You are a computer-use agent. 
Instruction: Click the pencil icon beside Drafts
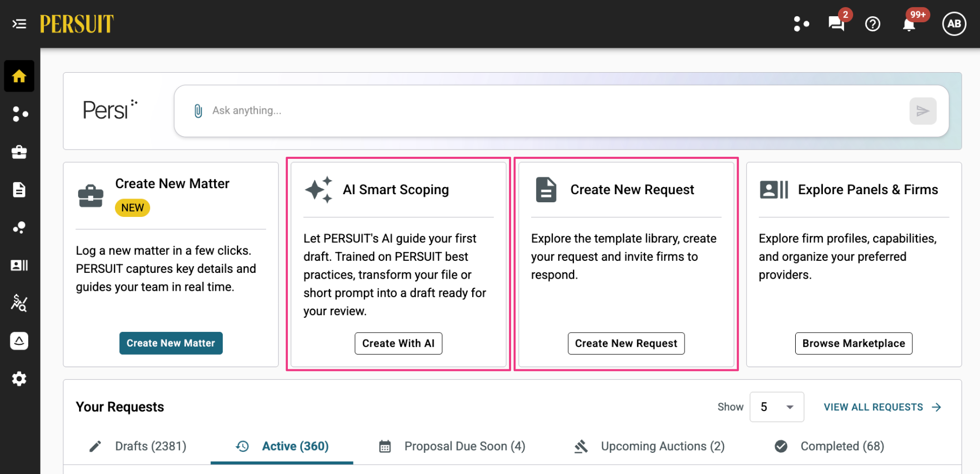click(95, 446)
